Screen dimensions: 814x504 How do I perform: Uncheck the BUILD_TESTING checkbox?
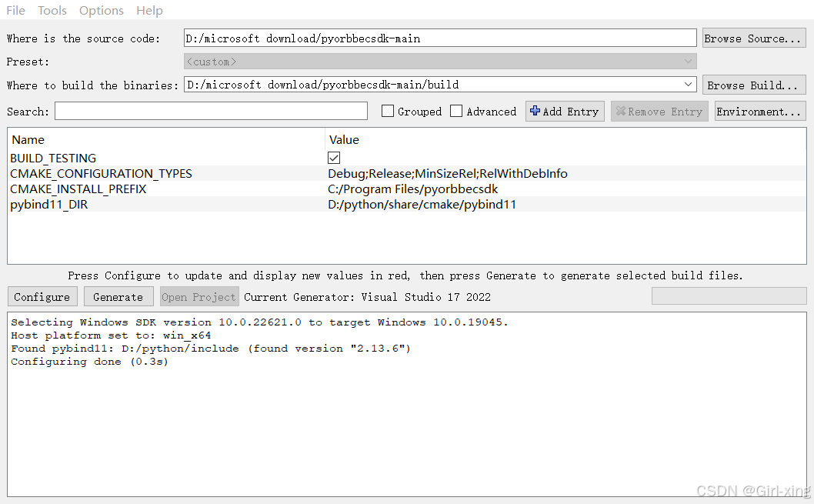pyautogui.click(x=334, y=158)
